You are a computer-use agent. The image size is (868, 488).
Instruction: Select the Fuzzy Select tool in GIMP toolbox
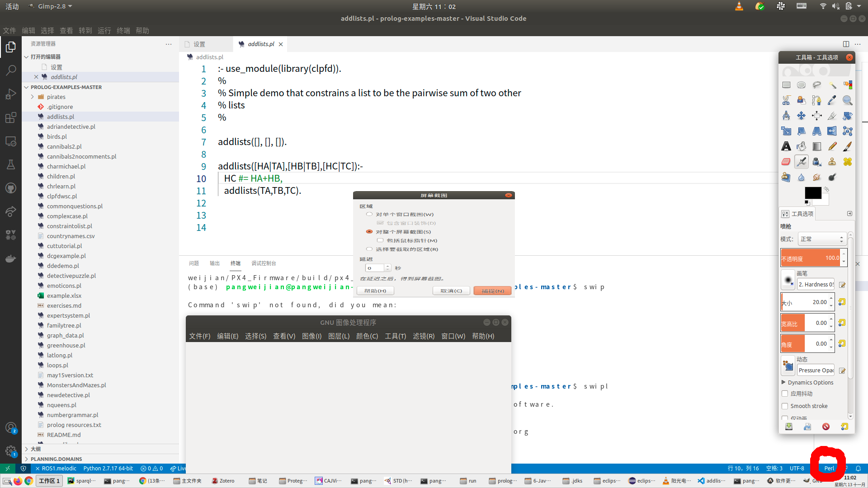click(x=832, y=84)
